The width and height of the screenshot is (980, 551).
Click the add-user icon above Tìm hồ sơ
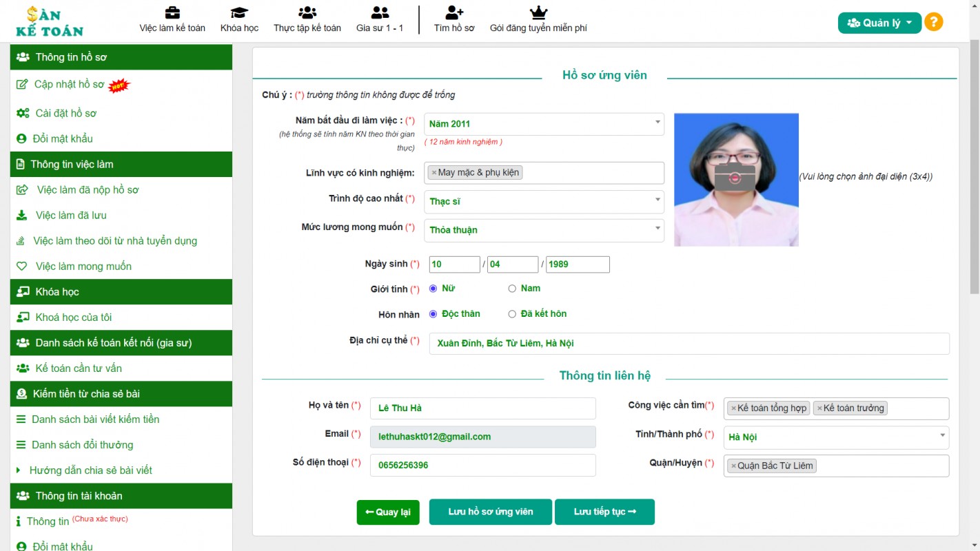pyautogui.click(x=454, y=12)
